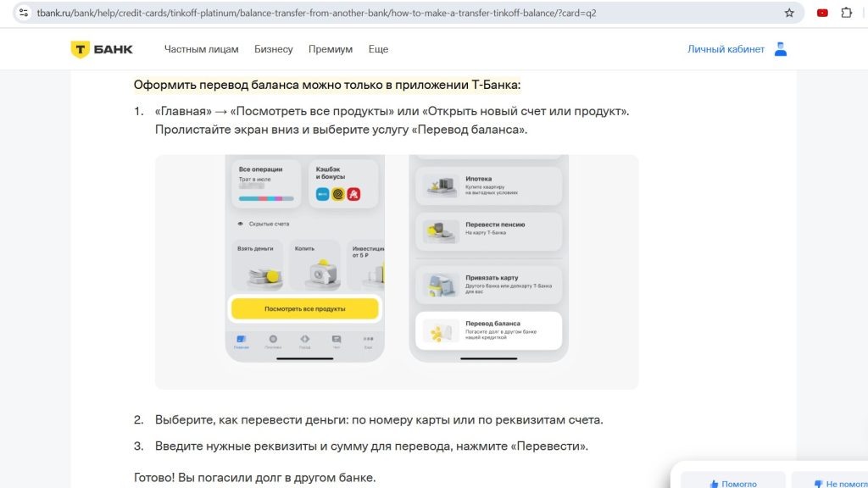868x488 pixels.
Task: Open the Премиум menu item
Action: coord(330,49)
